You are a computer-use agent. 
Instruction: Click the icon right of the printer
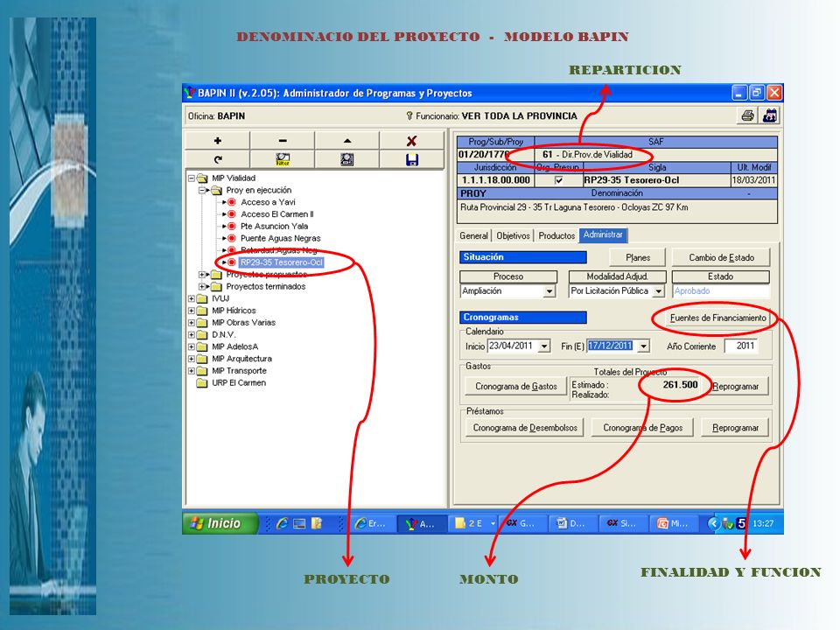770,115
